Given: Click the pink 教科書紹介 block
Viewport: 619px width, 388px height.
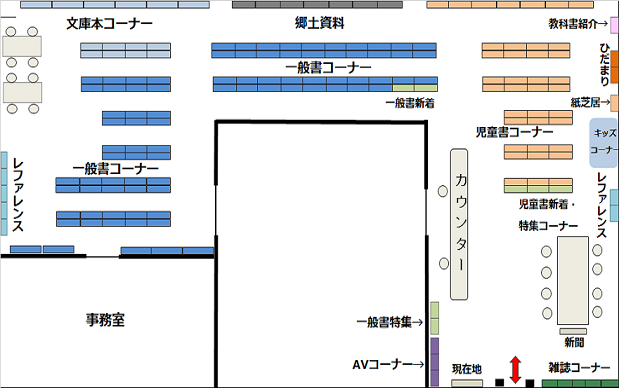Looking at the screenshot, I should point(615,25).
